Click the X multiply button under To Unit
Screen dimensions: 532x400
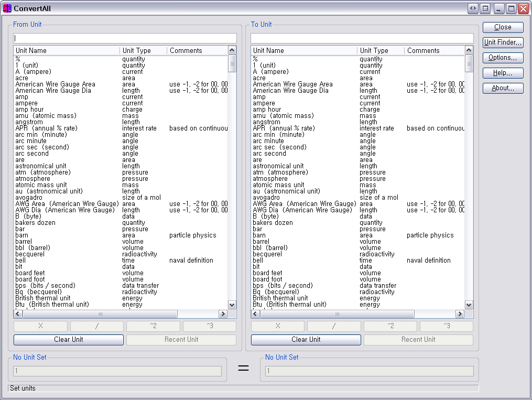pos(278,326)
